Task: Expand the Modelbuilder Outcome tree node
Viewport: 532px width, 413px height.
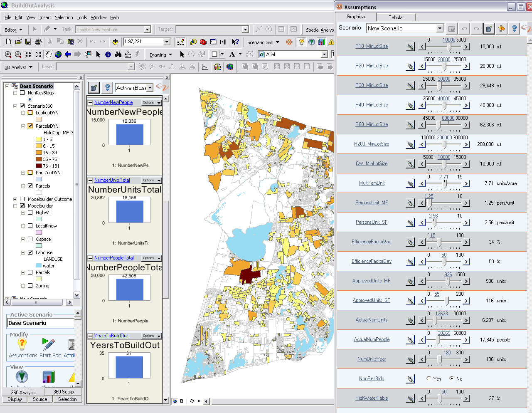Action: click(x=15, y=199)
